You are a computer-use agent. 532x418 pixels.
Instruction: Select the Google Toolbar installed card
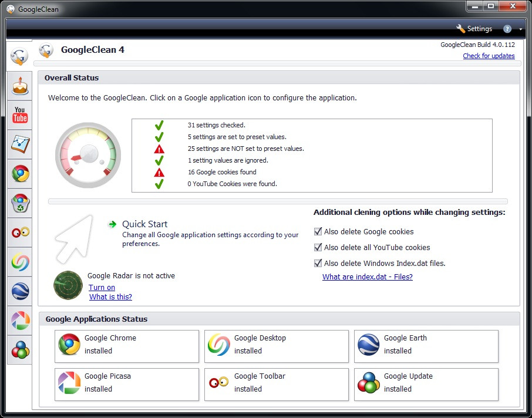click(x=277, y=385)
